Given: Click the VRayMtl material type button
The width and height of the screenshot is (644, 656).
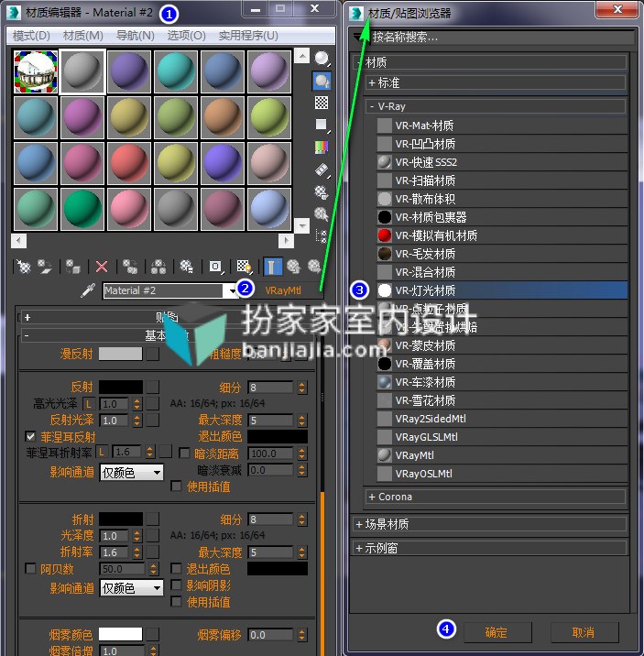Looking at the screenshot, I should (x=284, y=290).
